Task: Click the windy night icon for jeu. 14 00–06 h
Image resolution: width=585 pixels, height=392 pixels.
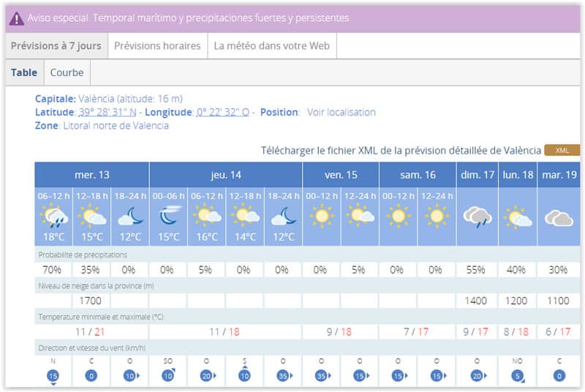Action: [x=168, y=216]
